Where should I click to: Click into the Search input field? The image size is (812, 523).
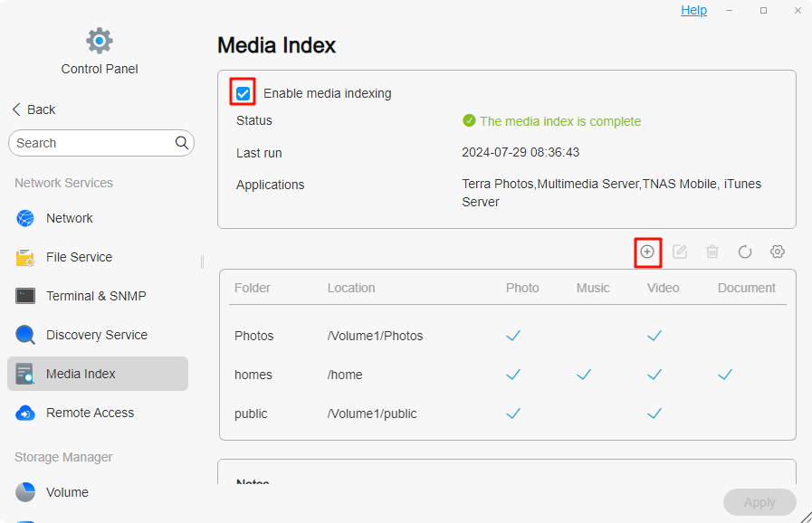[x=91, y=143]
